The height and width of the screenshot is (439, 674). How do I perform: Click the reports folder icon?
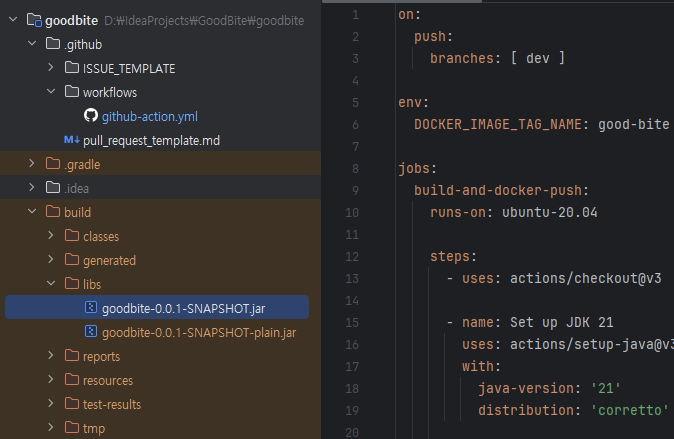click(x=72, y=356)
